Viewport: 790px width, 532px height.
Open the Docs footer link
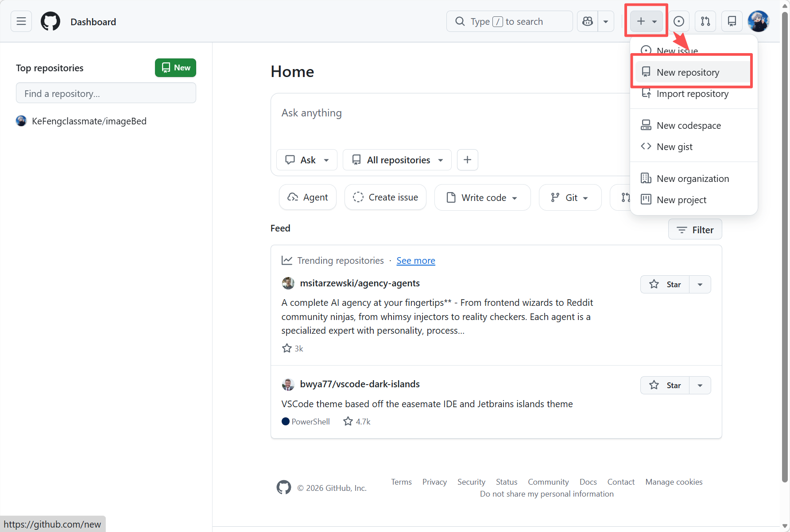588,482
